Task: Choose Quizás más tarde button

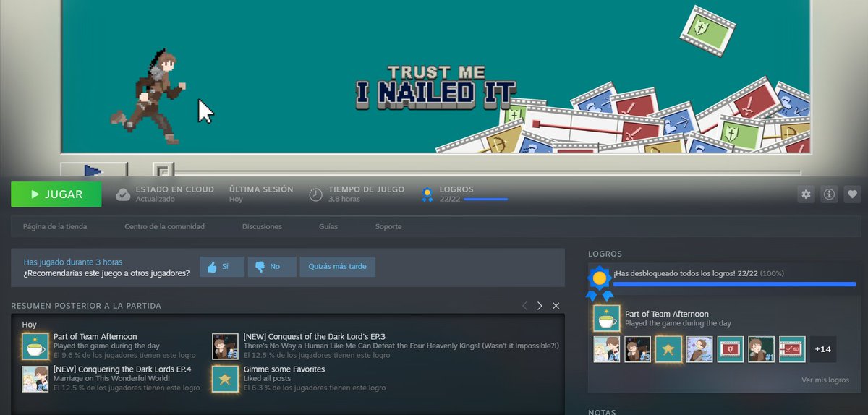Action: pyautogui.click(x=338, y=267)
